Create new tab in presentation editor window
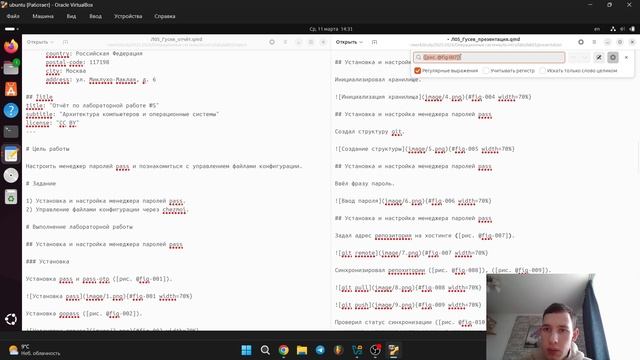 pyautogui.click(x=374, y=42)
